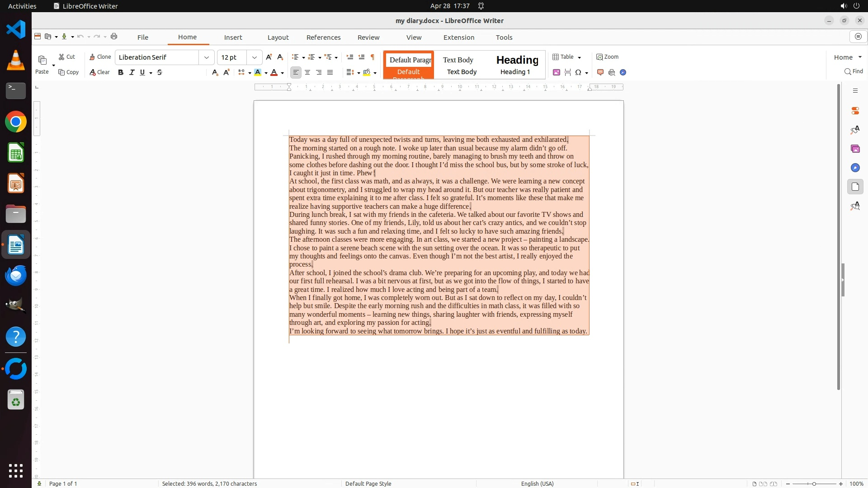The width and height of the screenshot is (868, 488).
Task: Toggle italic formatting
Action: 132,72
